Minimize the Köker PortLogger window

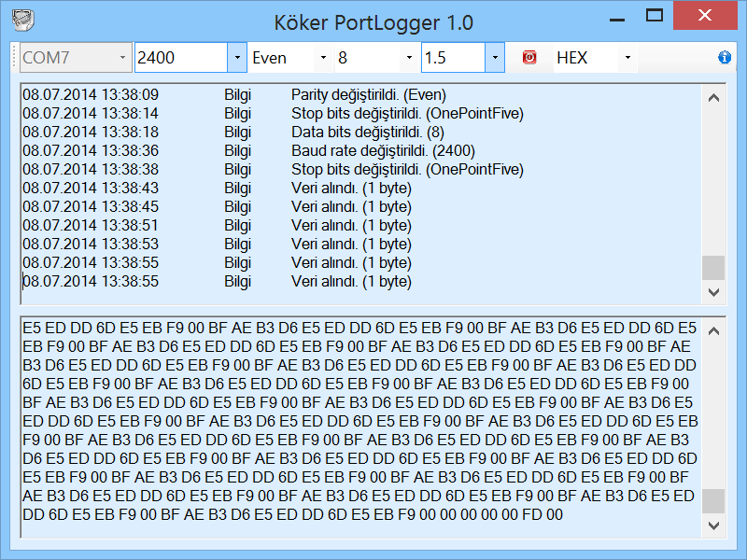point(617,16)
